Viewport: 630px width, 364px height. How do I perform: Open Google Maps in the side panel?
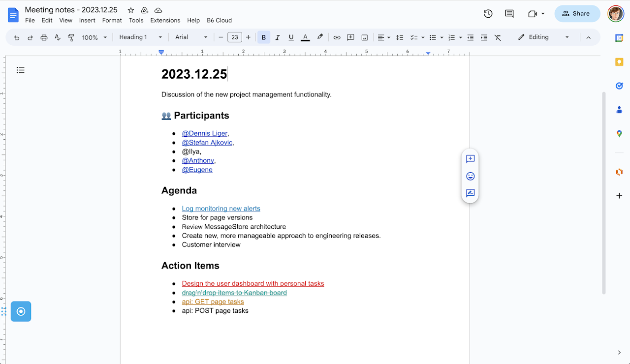(619, 133)
